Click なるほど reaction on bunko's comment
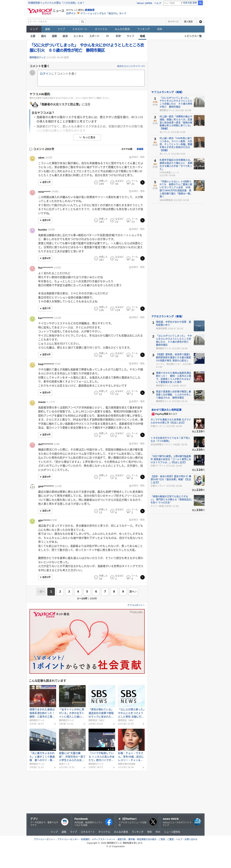Screen dimensions: 231x868 click(x=117, y=258)
